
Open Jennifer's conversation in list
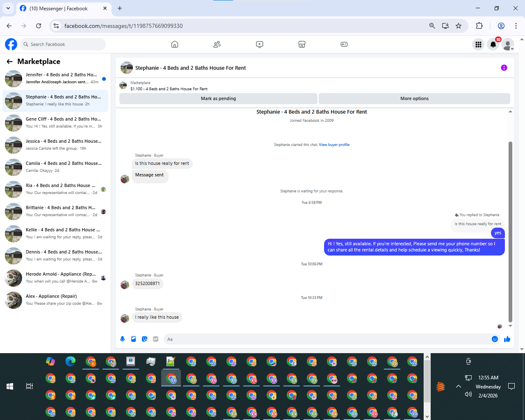55,78
